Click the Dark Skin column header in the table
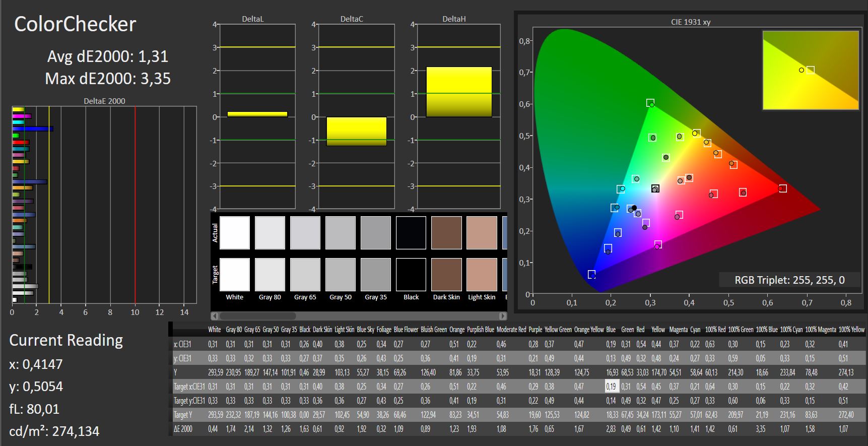 coord(322,330)
